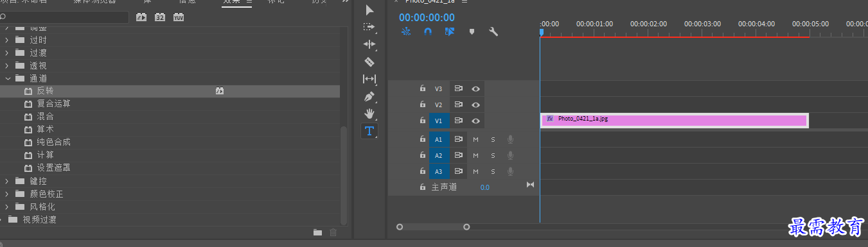Open timeline display settings wrench
The image size is (868, 247).
click(x=493, y=31)
